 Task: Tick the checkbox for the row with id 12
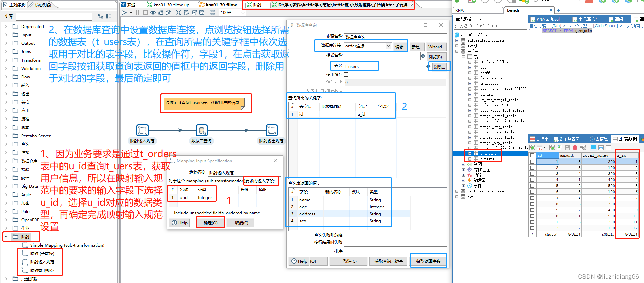click(x=532, y=228)
